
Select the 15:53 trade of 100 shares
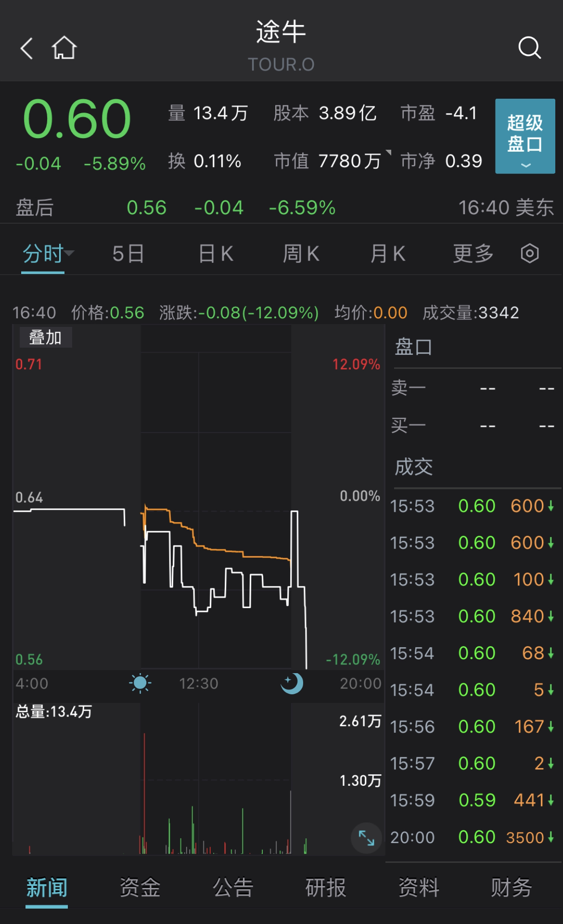coord(473,579)
